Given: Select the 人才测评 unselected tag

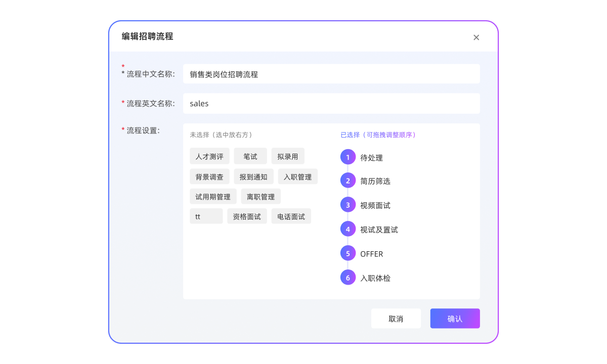Looking at the screenshot, I should 210,157.
